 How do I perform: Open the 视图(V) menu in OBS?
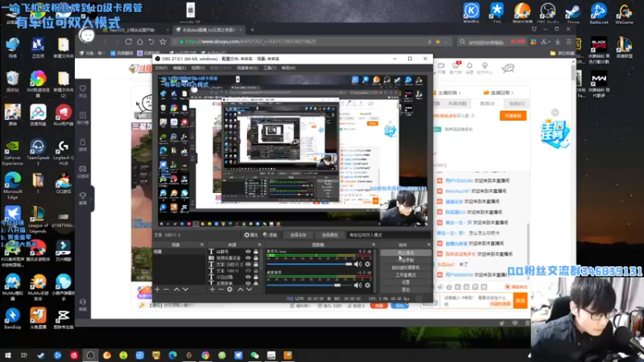[x=198, y=68]
